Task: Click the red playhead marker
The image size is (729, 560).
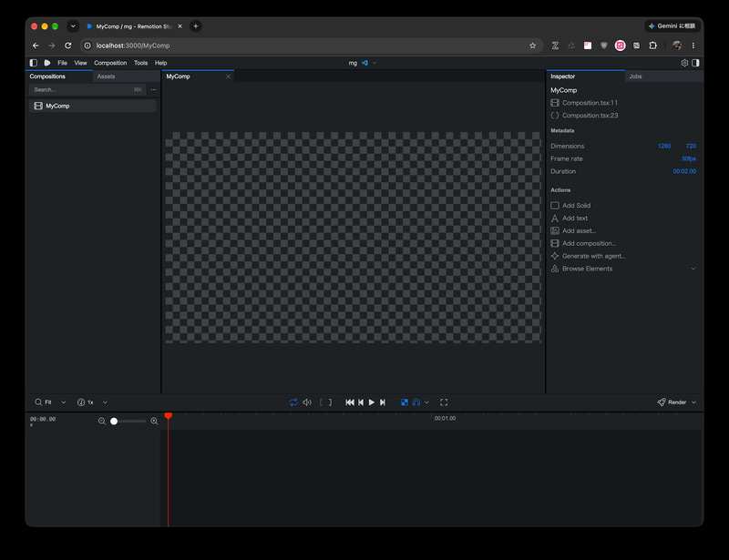Action: [x=169, y=415]
